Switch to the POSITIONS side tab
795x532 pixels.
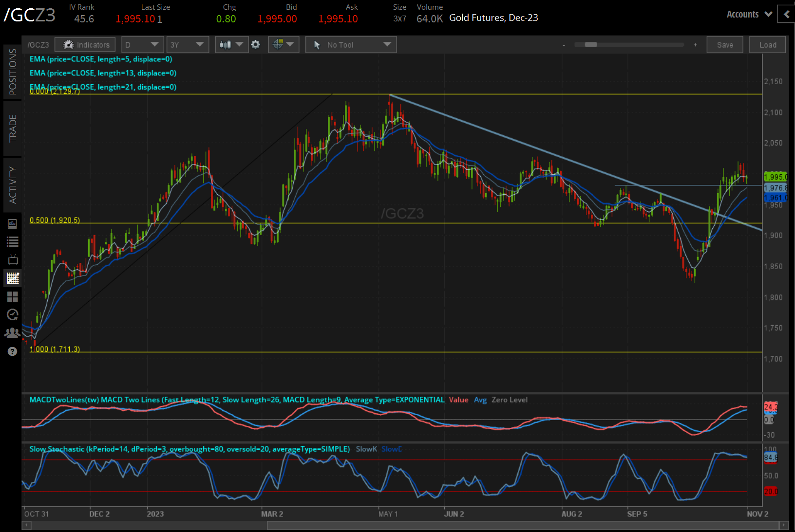13,72
